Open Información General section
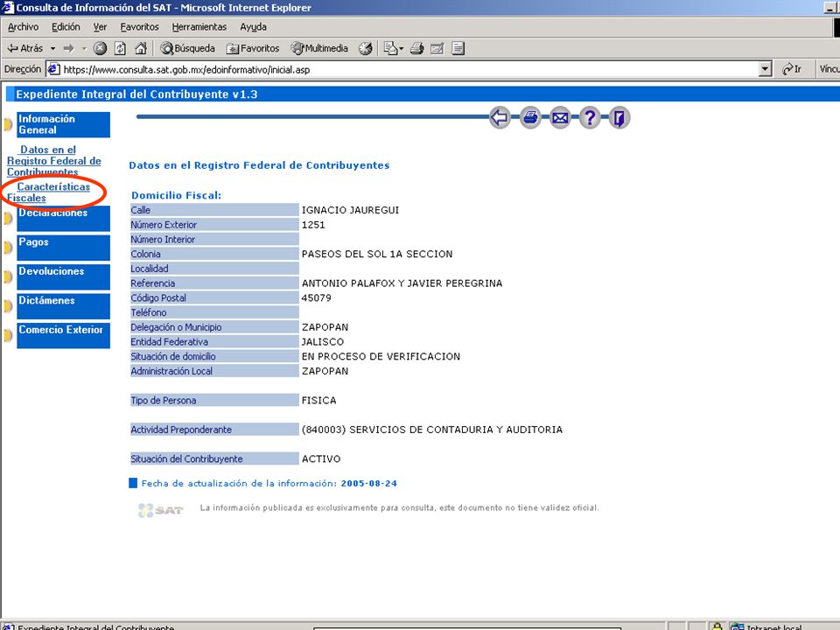Screen dimensions: 840x630 (x=63, y=125)
